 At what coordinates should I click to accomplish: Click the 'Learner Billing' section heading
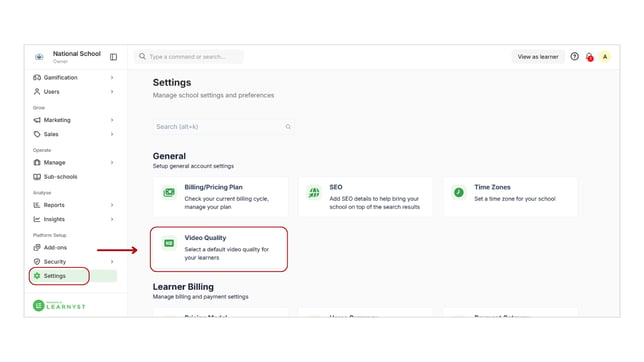point(183,287)
